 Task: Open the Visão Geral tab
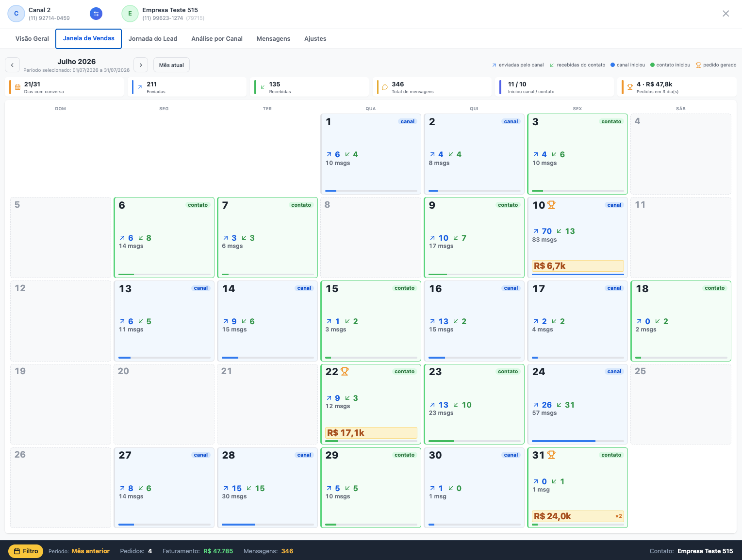pos(32,39)
